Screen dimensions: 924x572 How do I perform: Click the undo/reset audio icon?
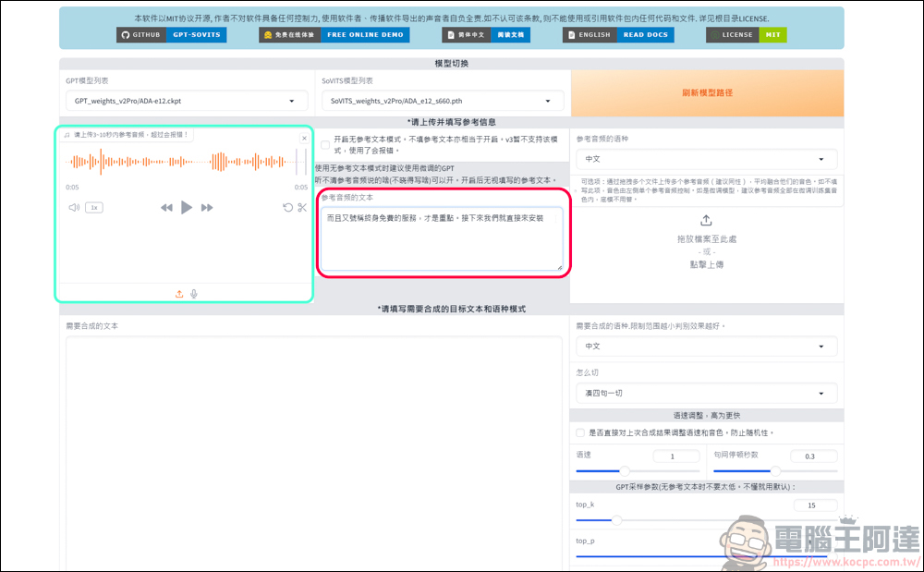(287, 207)
